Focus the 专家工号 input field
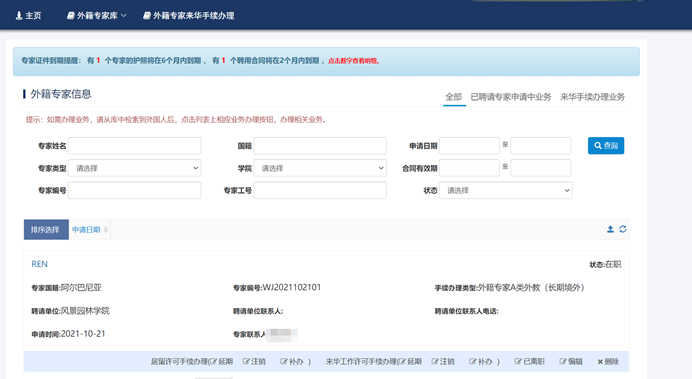This screenshot has width=692, height=379. pos(320,190)
